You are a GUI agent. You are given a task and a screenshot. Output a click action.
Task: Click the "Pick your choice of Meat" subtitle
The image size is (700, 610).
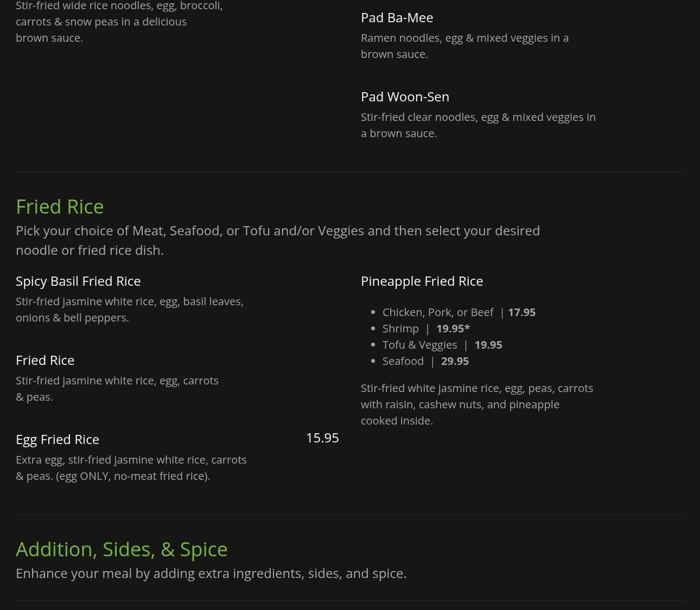pyautogui.click(x=278, y=240)
